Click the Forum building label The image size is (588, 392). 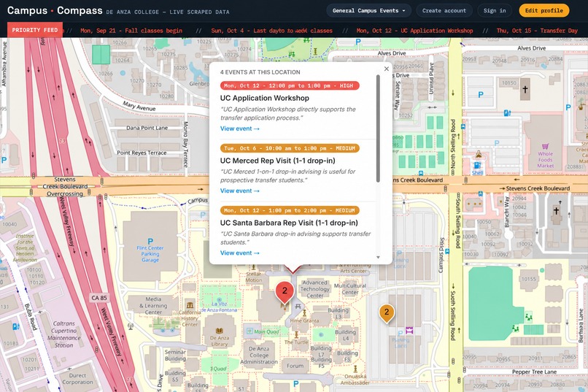click(295, 366)
